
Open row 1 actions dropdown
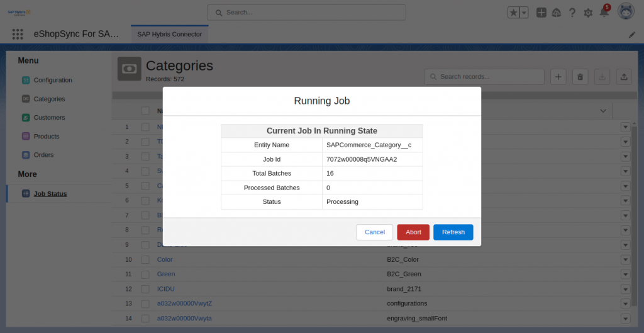[625, 127]
